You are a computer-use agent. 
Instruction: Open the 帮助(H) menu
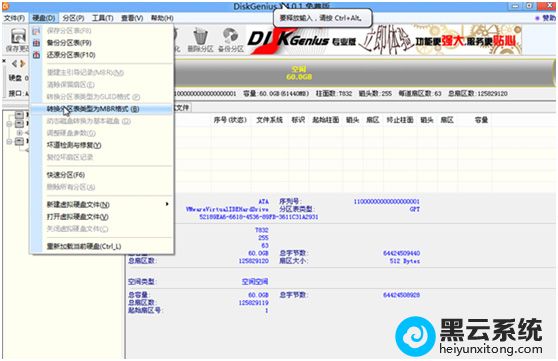(x=162, y=18)
